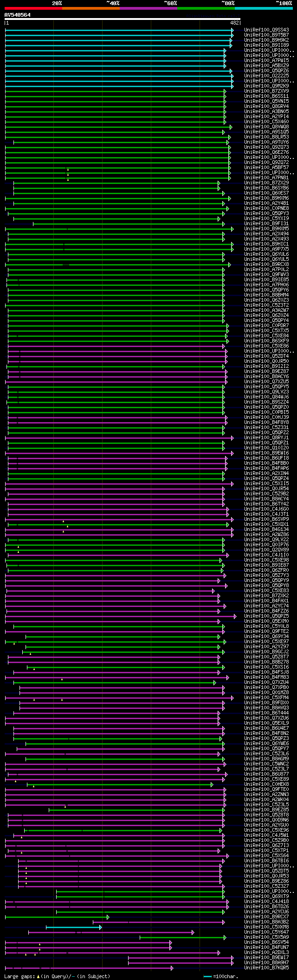Click label UniRef100_B8LR53
The image size is (297, 980).
(266, 137)
